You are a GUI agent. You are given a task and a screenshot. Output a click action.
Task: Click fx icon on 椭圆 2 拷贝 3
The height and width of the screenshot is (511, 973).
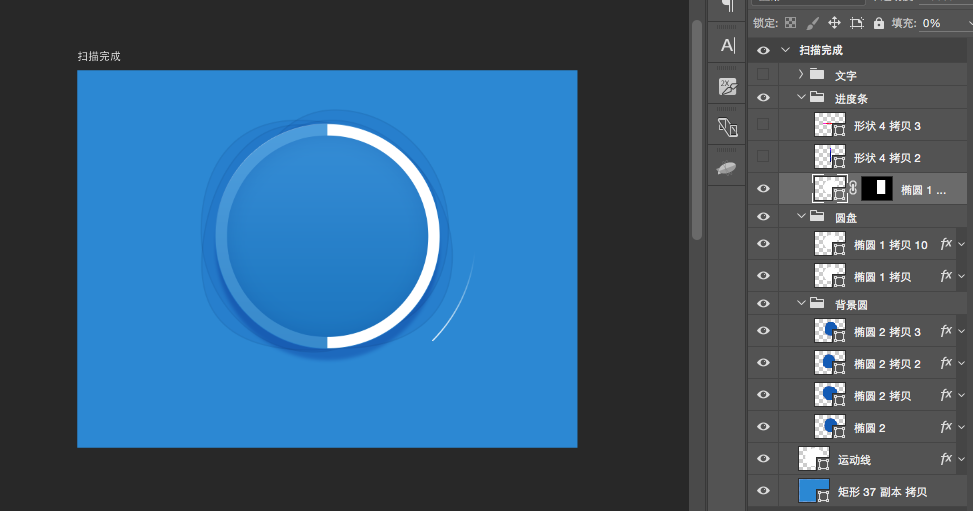(x=946, y=331)
